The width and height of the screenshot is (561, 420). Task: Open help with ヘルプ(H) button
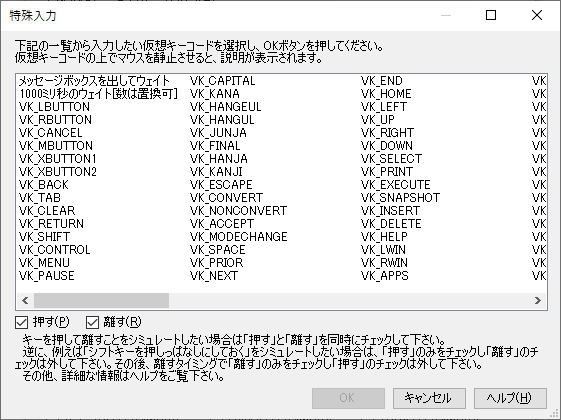click(x=510, y=398)
